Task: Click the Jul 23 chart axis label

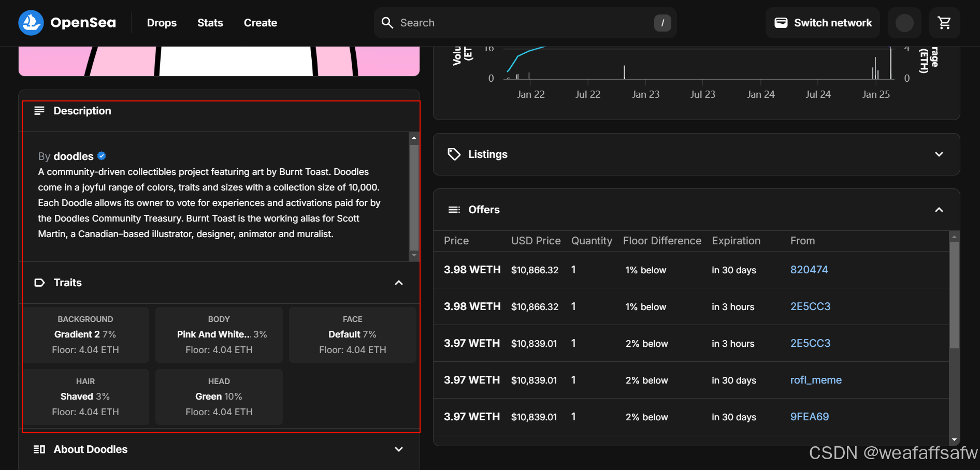Action: pyautogui.click(x=703, y=94)
